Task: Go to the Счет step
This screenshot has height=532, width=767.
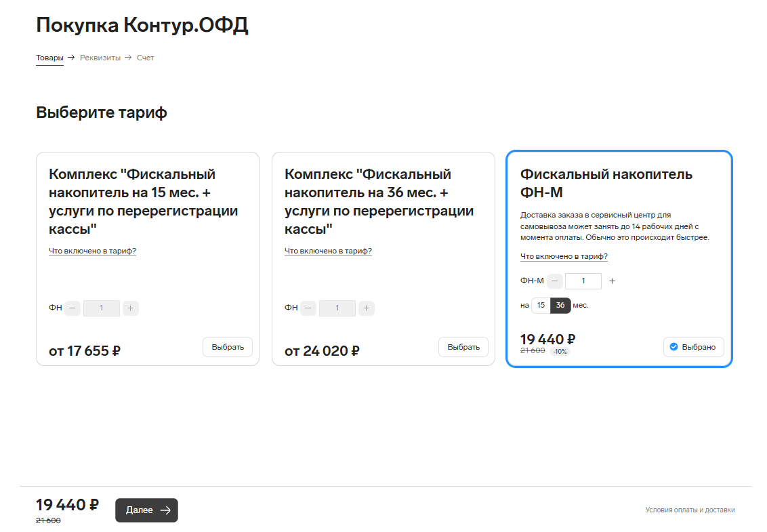Action: click(x=145, y=58)
